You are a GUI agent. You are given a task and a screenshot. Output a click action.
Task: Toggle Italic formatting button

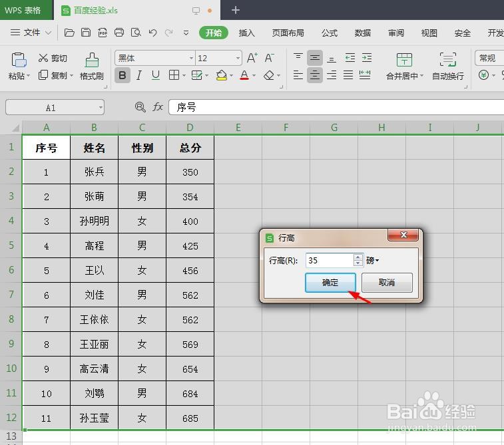click(x=139, y=75)
